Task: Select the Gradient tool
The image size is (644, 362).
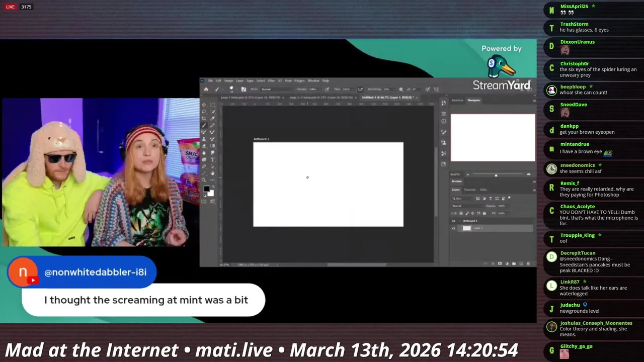Action: pyautogui.click(x=212, y=146)
